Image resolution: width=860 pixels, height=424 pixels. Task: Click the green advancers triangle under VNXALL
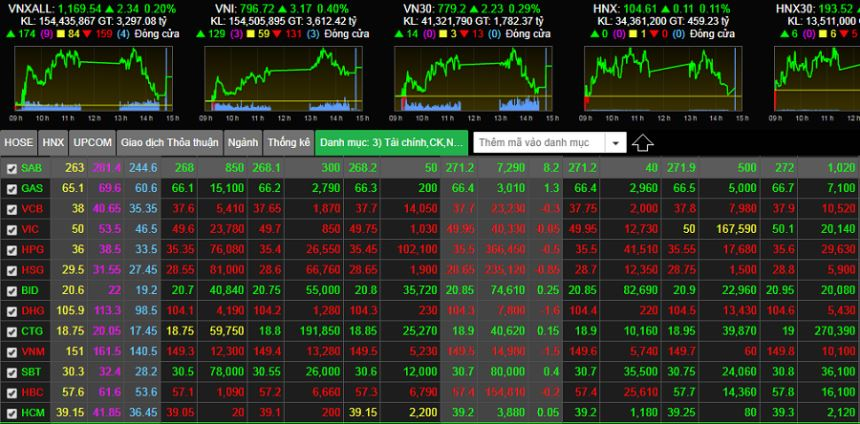10,33
